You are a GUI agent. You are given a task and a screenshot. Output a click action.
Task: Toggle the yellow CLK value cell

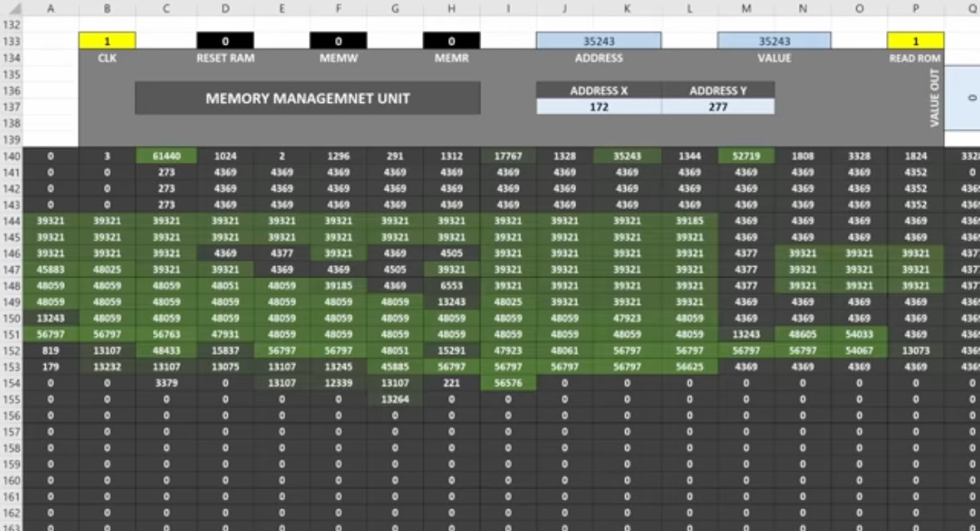click(107, 41)
